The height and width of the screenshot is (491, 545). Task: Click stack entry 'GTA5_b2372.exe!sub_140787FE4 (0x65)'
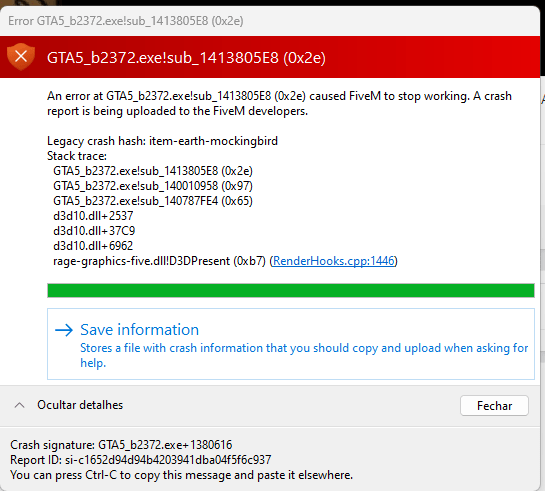point(153,201)
